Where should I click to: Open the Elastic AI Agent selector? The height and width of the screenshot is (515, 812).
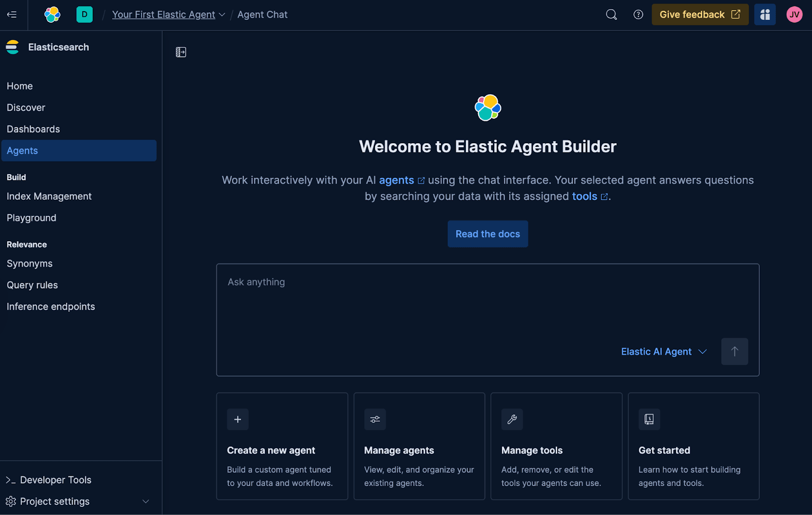tap(663, 351)
